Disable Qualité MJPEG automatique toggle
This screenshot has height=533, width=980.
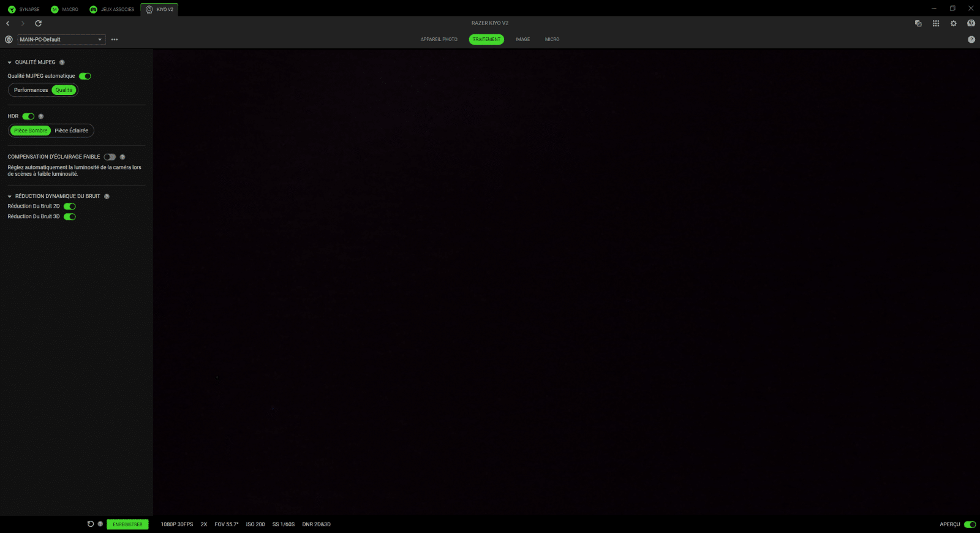pos(85,76)
